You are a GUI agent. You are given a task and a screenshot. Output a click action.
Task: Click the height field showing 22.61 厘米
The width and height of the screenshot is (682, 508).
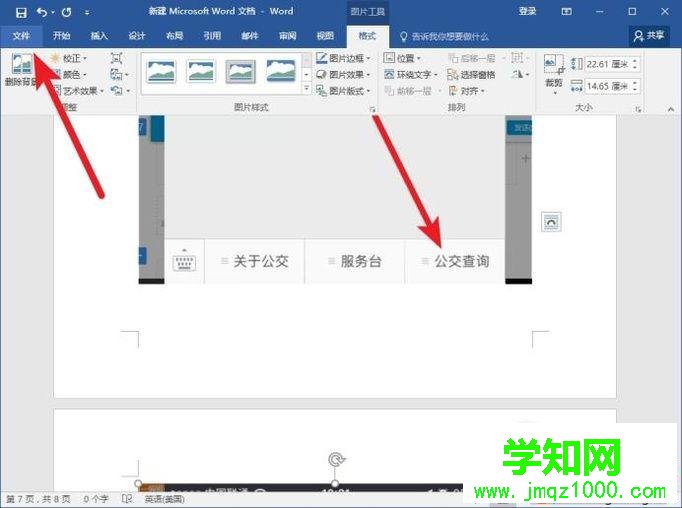pyautogui.click(x=607, y=64)
